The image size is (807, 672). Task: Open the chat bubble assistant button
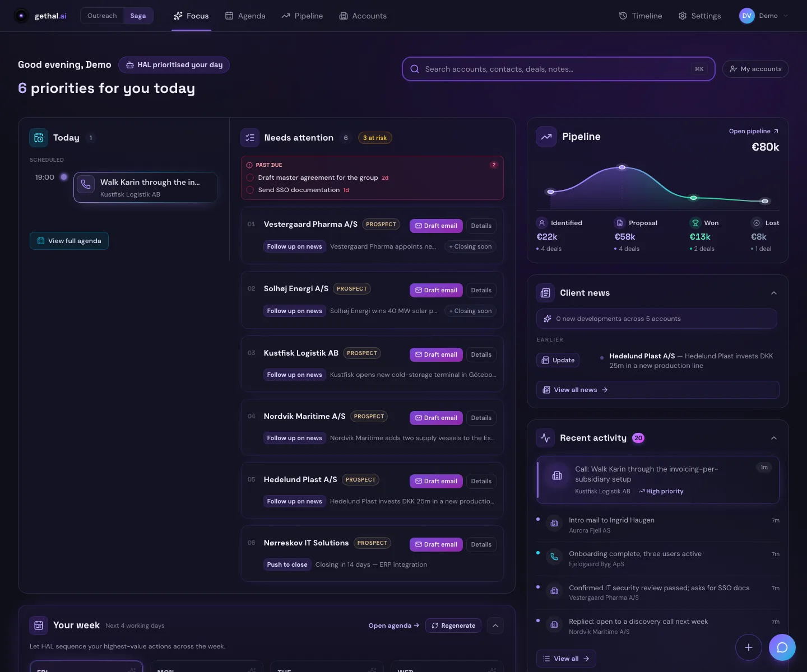point(782,647)
